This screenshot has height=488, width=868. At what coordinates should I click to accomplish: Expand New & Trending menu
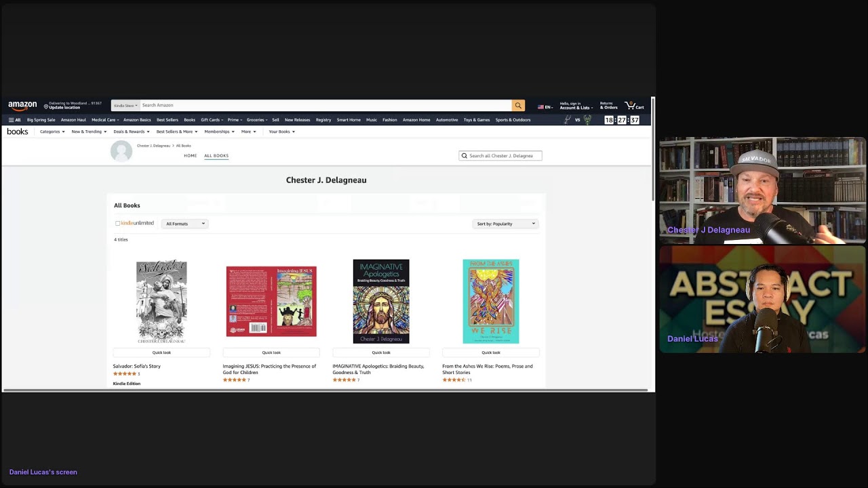tap(89, 131)
